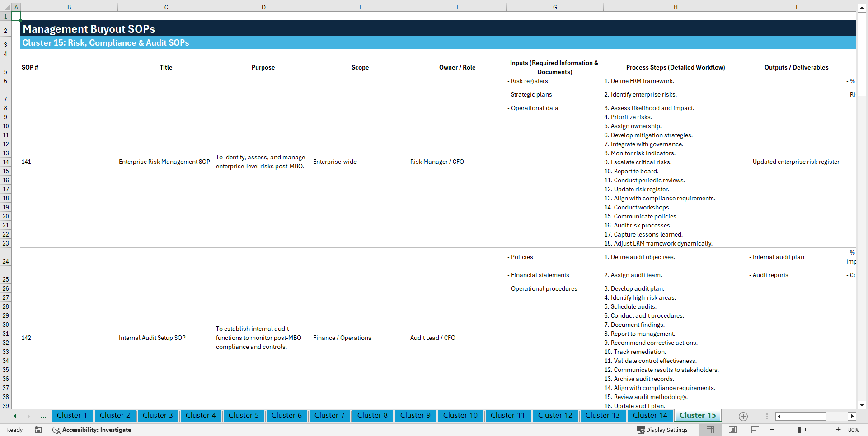
Task: Click the vertical scrollbar down arrow
Action: pyautogui.click(x=863, y=405)
